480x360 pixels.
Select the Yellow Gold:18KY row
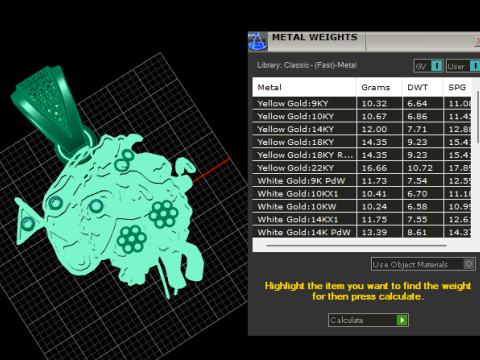click(x=362, y=142)
